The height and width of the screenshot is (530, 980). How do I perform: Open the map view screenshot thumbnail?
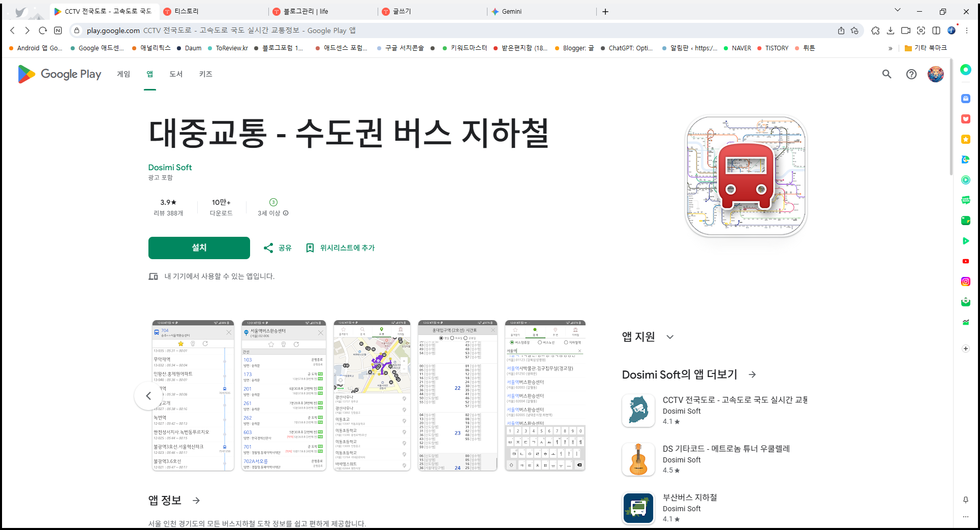[x=372, y=395]
